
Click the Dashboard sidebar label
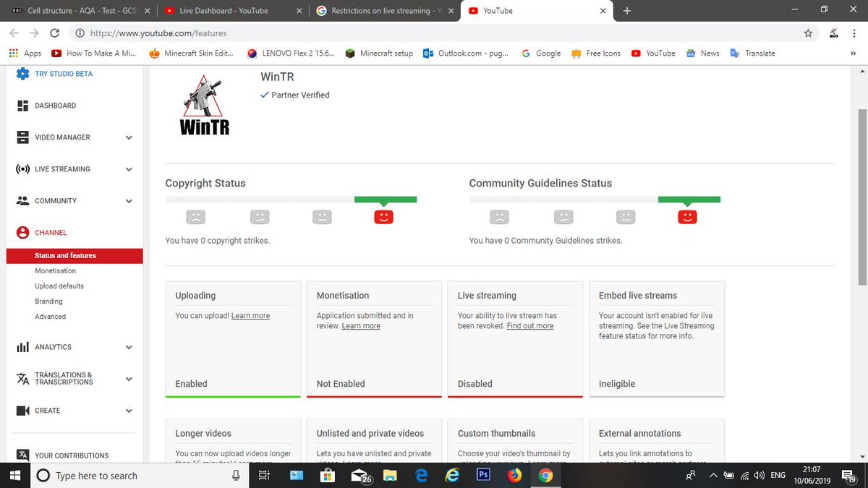coord(55,106)
